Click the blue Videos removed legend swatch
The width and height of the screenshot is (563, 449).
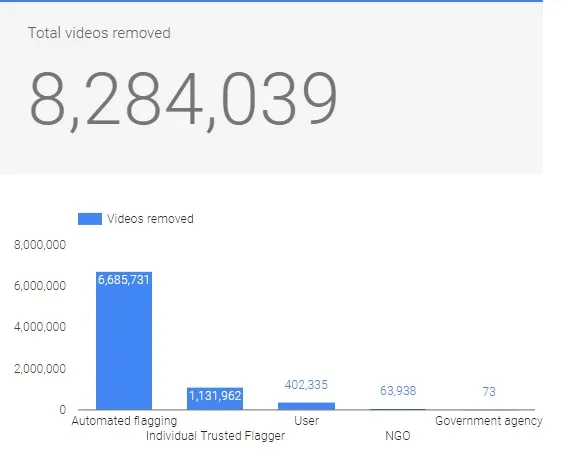(x=90, y=219)
